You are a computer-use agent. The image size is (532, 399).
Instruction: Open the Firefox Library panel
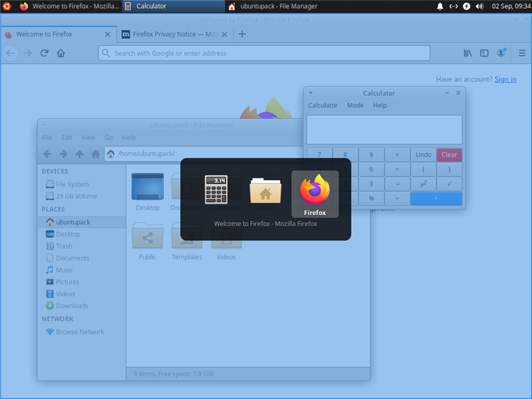(467, 53)
